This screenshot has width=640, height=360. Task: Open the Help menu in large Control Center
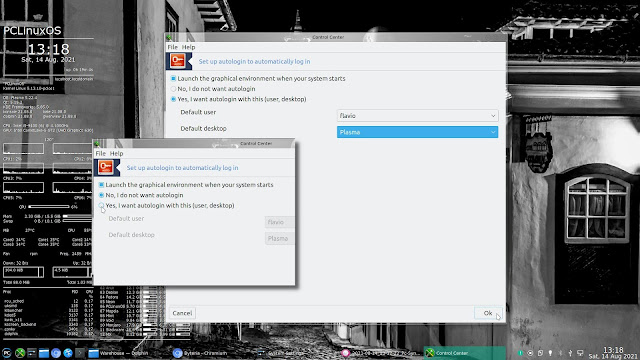click(x=189, y=47)
